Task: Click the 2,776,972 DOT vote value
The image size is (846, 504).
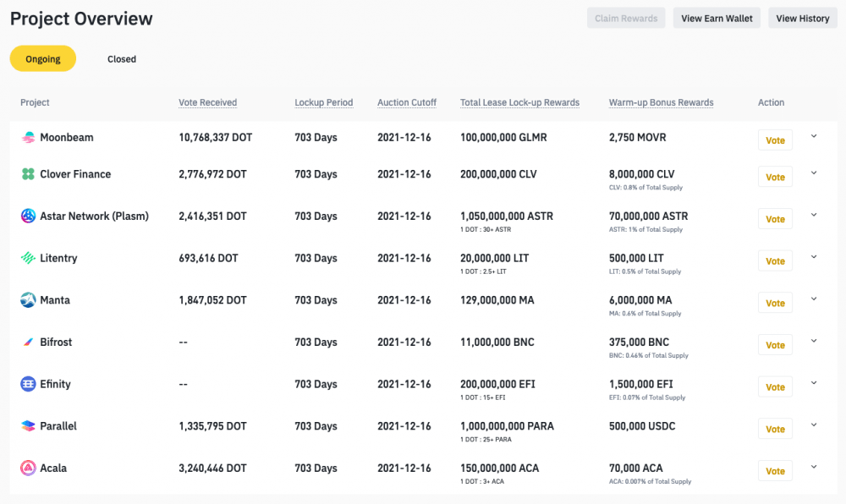Action: coord(212,174)
